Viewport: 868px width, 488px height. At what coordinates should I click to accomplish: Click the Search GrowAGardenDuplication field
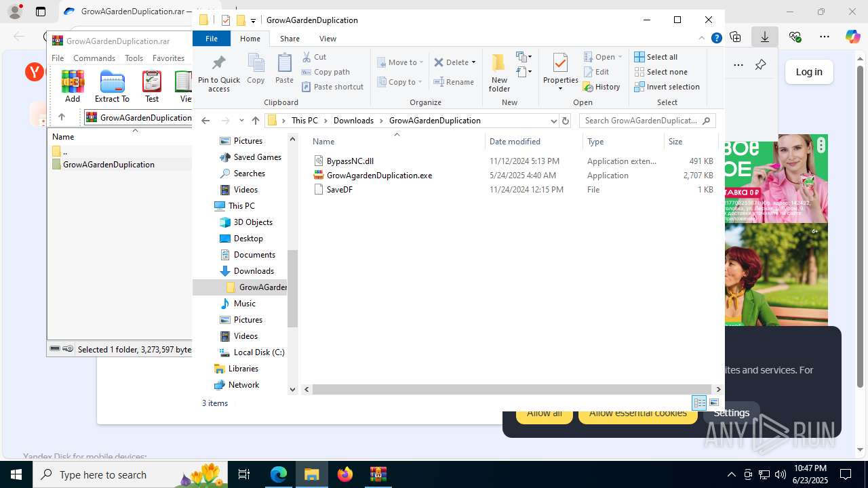click(648, 121)
